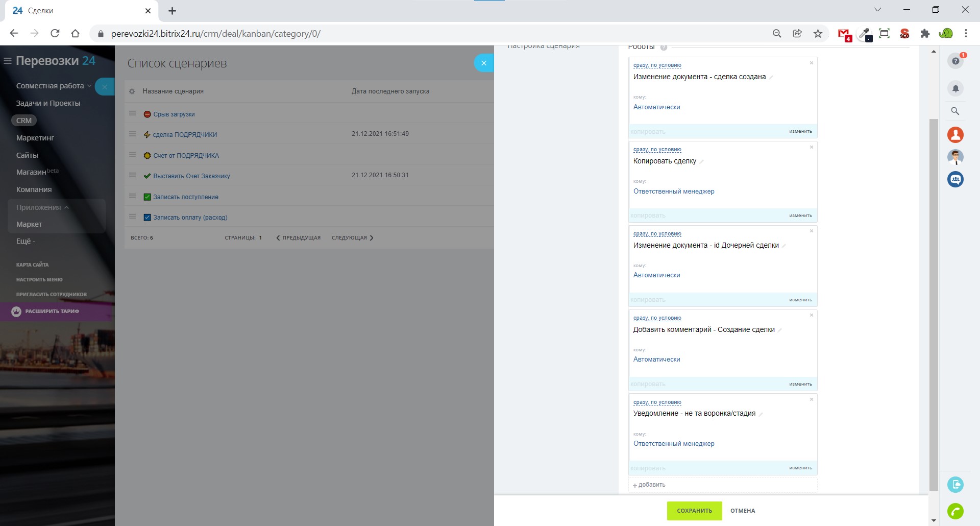Go to 'Маркетинг' section

[35, 138]
